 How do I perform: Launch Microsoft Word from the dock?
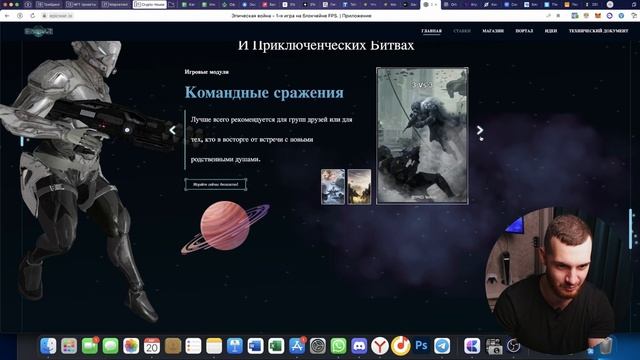(256, 346)
